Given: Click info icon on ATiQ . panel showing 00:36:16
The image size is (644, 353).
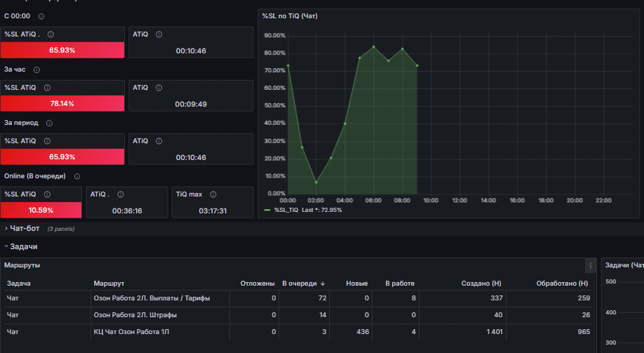Looking at the screenshot, I should (121, 194).
